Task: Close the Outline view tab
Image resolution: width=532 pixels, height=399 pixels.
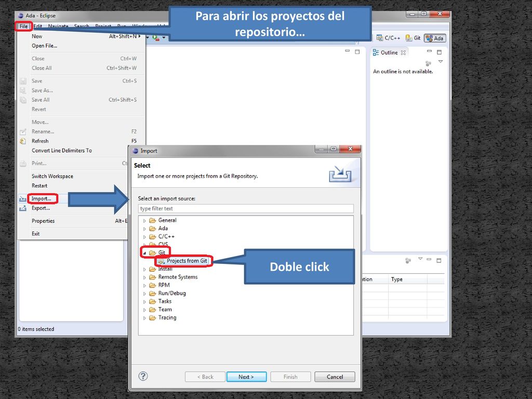Action: pos(403,52)
